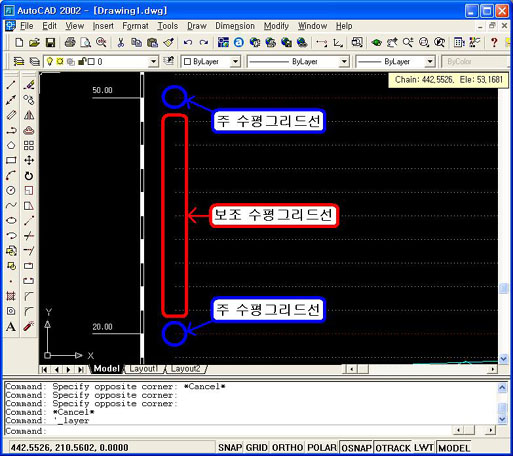Toggle ORTHO mode in status bar
The width and height of the screenshot is (513, 456).
pos(287,447)
